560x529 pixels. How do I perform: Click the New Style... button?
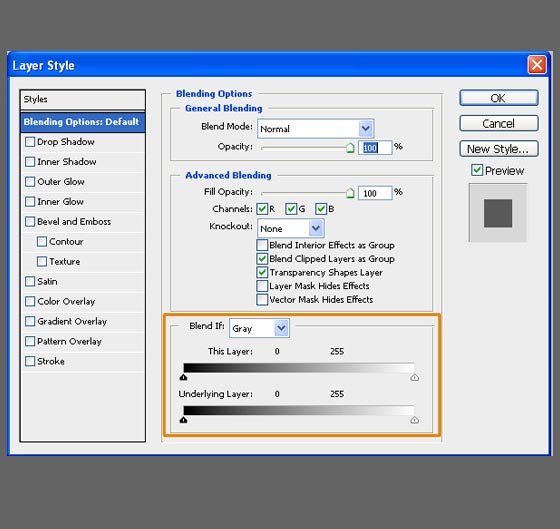(499, 149)
